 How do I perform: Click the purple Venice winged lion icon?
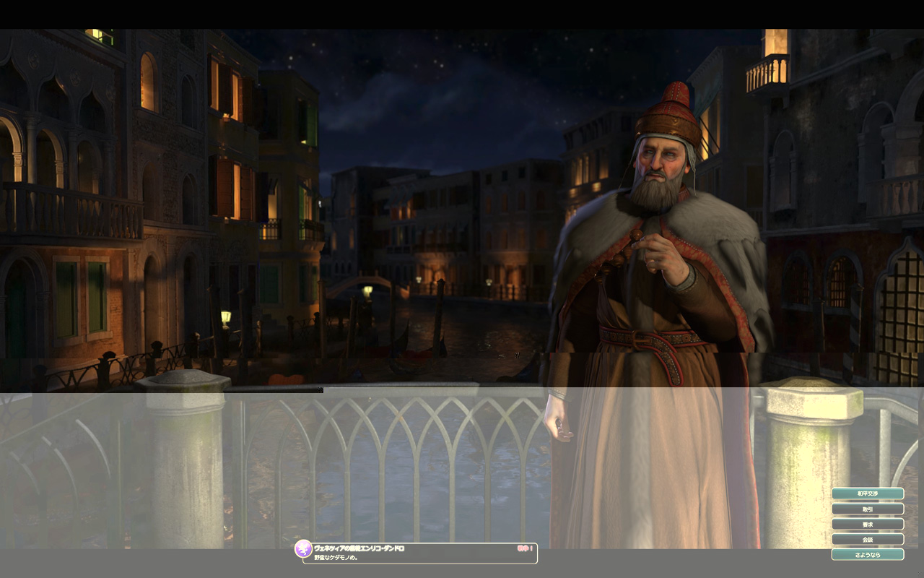click(x=303, y=549)
